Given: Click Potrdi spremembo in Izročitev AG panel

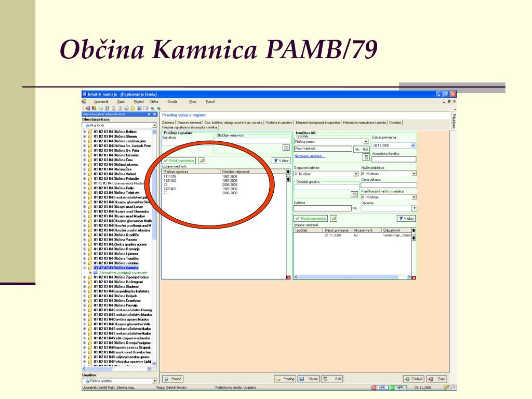Looking at the screenshot, I should 311,219.
